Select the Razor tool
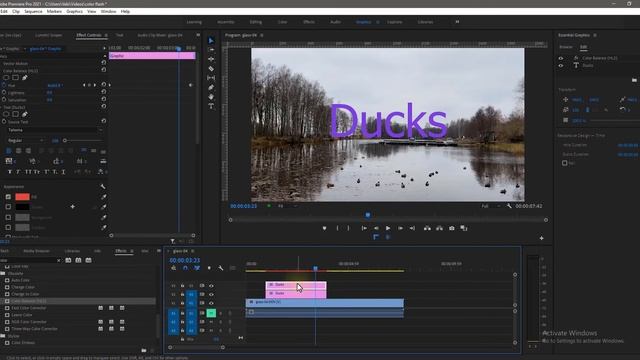The width and height of the screenshot is (640, 360). point(211,69)
